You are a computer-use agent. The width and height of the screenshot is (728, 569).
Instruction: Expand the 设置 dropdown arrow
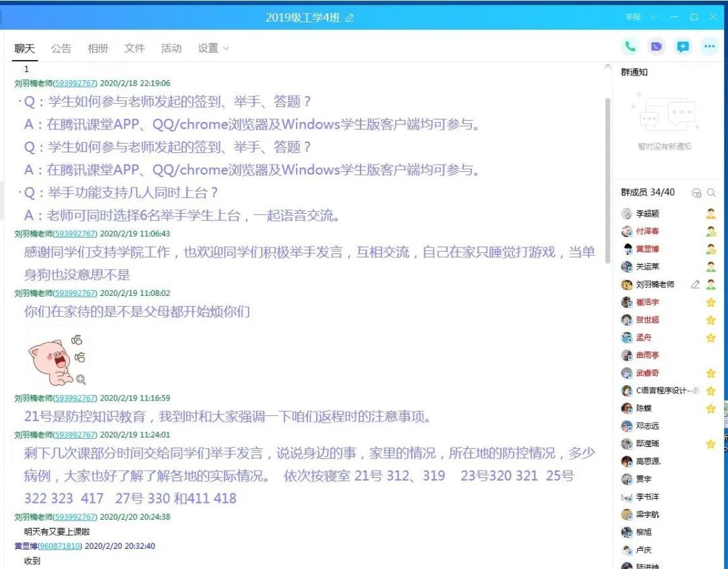coord(226,49)
